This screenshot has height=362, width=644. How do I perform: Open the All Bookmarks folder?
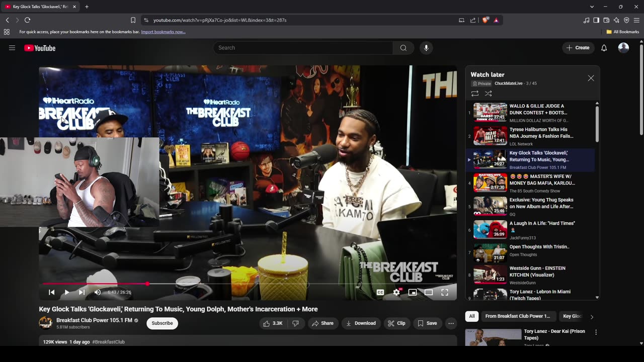(623, 32)
